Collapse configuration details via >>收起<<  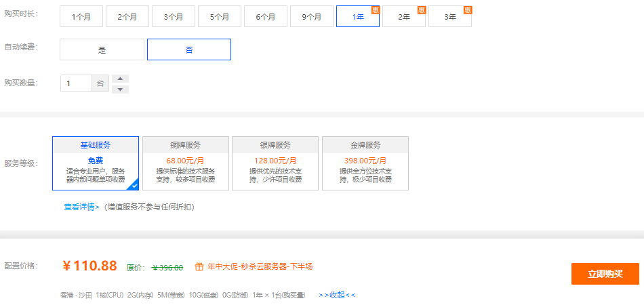[x=337, y=295]
